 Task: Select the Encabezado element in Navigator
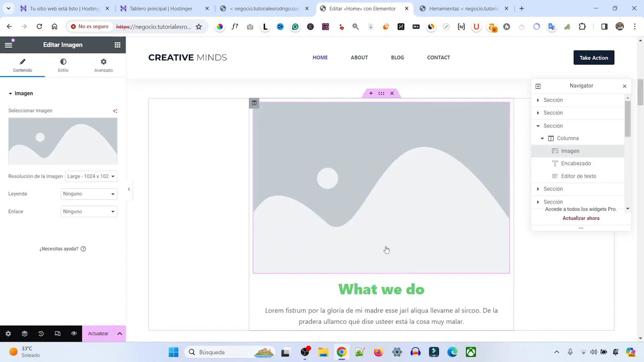576,163
